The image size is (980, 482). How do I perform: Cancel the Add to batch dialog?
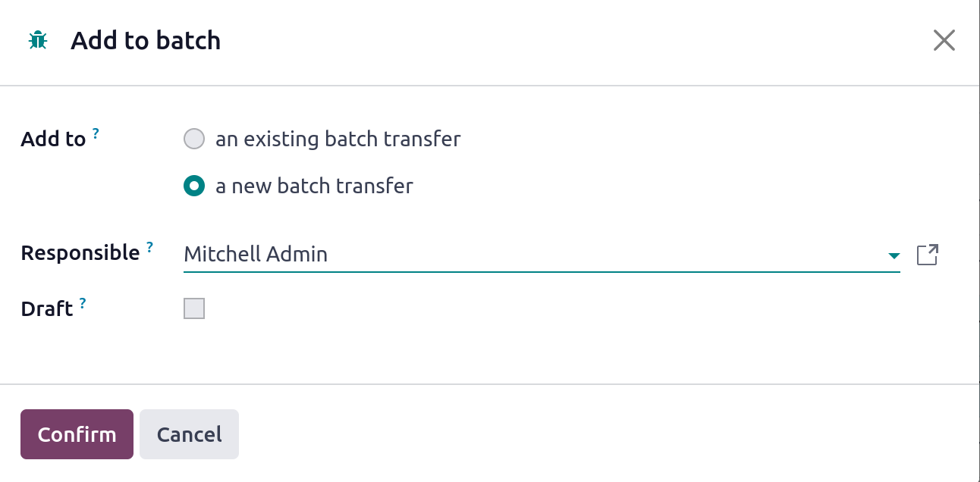[x=189, y=434]
